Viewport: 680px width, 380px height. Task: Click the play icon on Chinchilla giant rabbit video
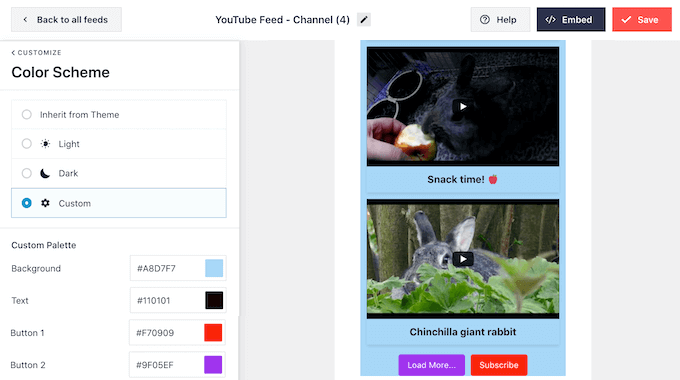tap(463, 259)
